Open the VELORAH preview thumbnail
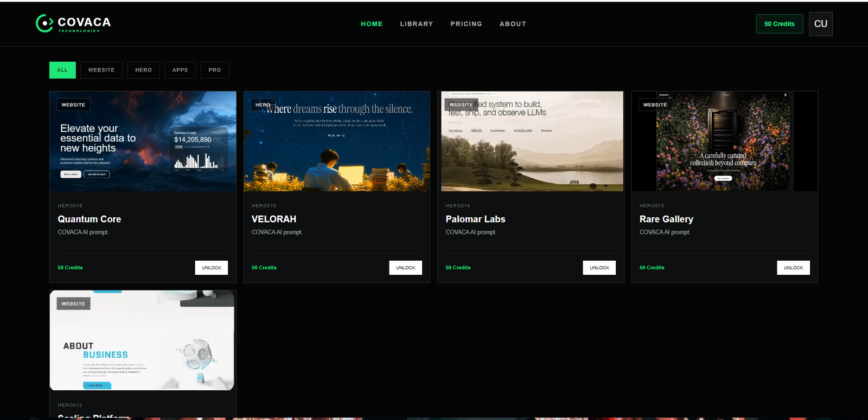The width and height of the screenshot is (868, 420). click(337, 141)
